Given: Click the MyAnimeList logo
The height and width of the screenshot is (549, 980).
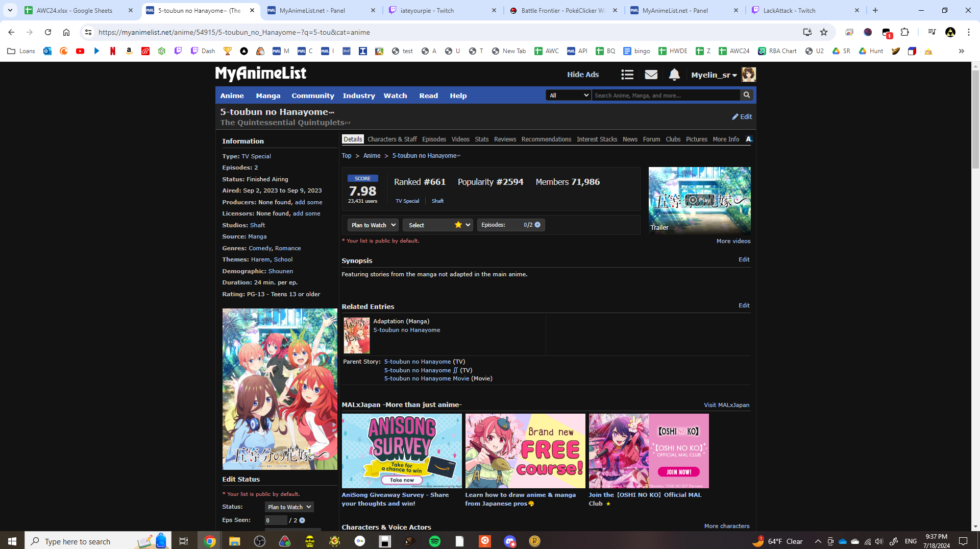Looking at the screenshot, I should point(261,74).
